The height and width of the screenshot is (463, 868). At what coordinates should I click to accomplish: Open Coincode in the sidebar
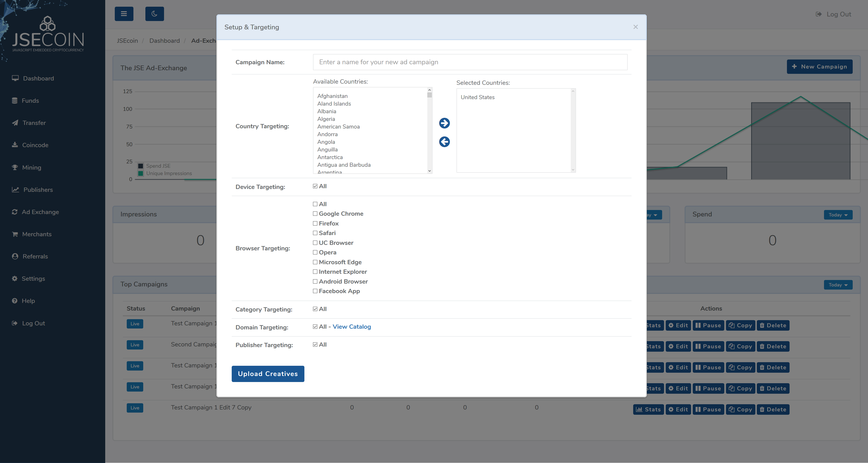click(x=35, y=145)
